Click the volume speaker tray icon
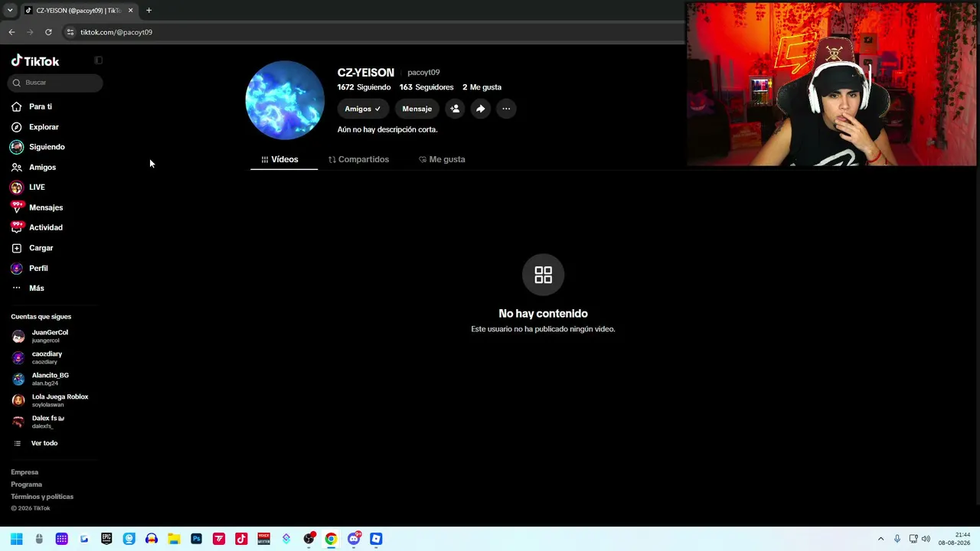 coord(926,539)
